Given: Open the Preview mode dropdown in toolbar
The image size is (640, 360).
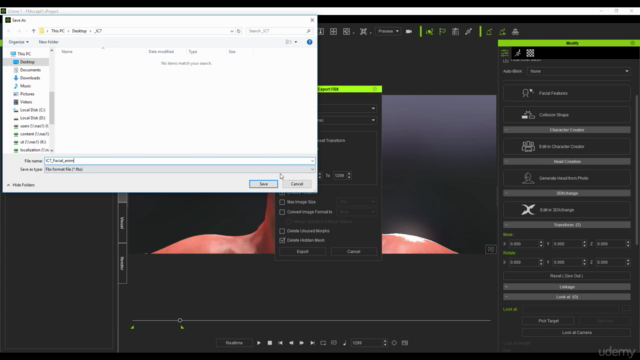Looking at the screenshot, I should click(x=388, y=31).
